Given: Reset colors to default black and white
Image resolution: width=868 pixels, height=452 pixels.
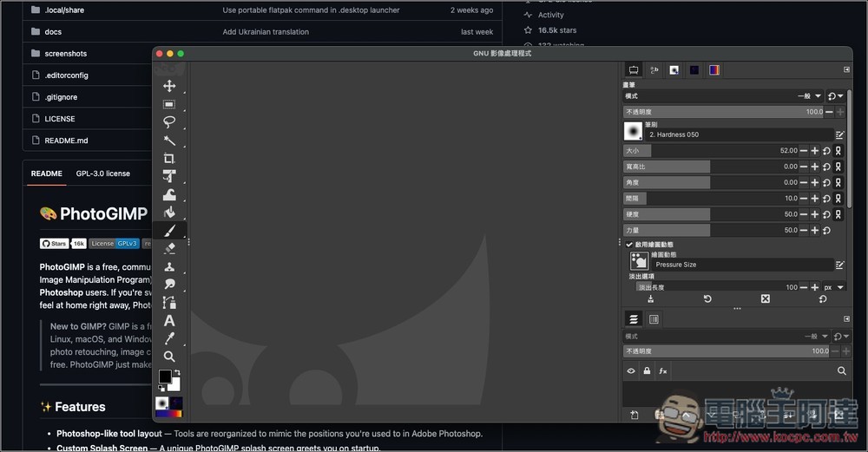Looking at the screenshot, I should (161, 389).
